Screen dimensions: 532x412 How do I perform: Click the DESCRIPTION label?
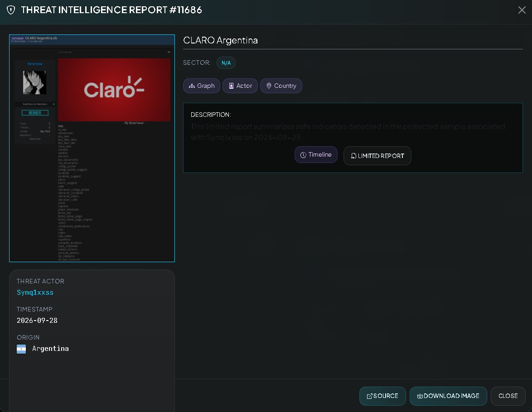coord(211,115)
